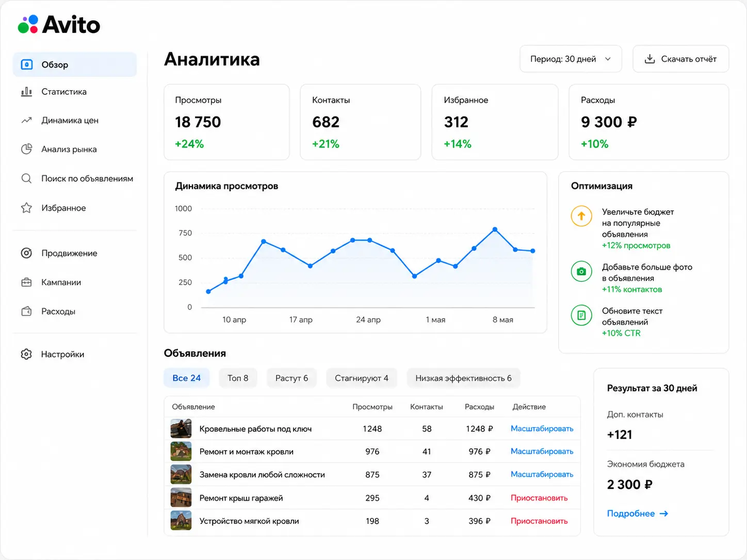Click the Продвижение target icon

tap(26, 253)
